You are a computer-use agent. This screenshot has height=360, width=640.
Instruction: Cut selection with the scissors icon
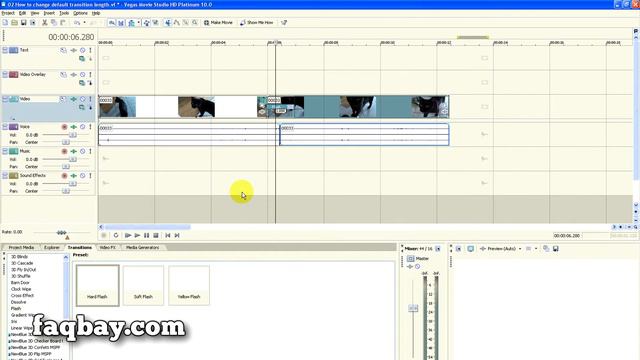click(45, 23)
